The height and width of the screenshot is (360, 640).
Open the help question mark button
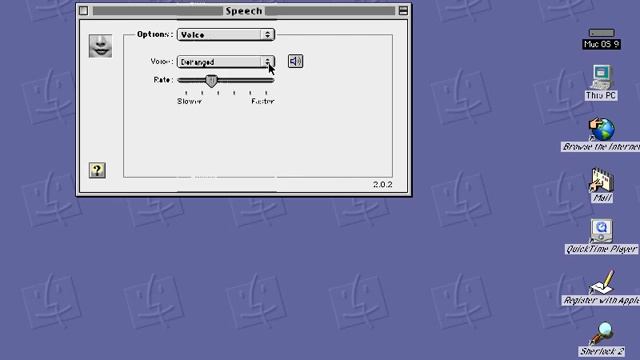coord(97,170)
